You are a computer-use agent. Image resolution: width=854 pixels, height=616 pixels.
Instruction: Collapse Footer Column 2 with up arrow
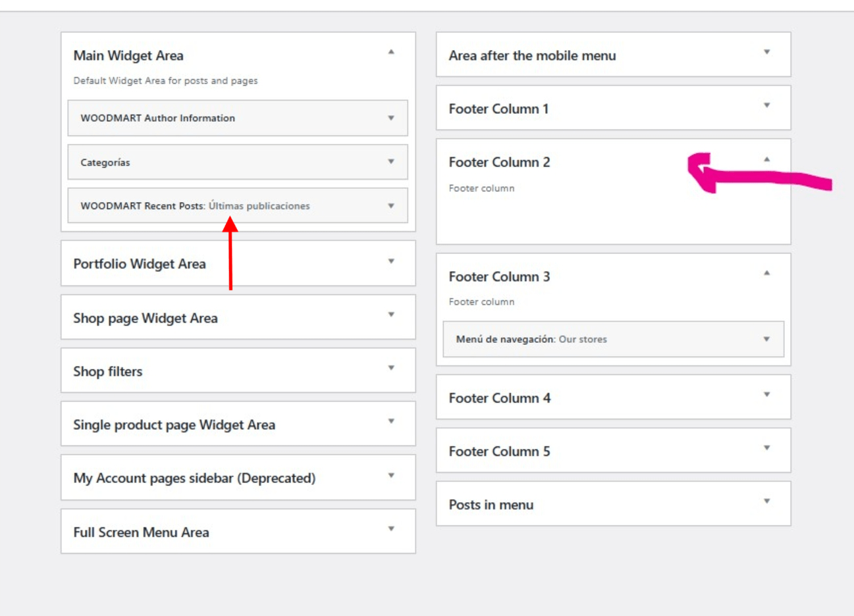[x=766, y=159]
